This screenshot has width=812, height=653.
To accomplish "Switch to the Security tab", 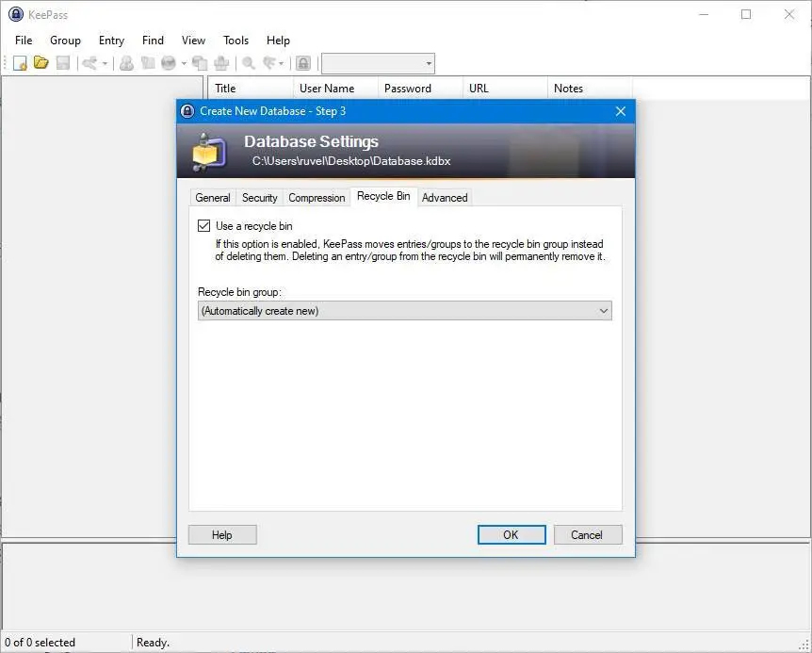I will [259, 198].
